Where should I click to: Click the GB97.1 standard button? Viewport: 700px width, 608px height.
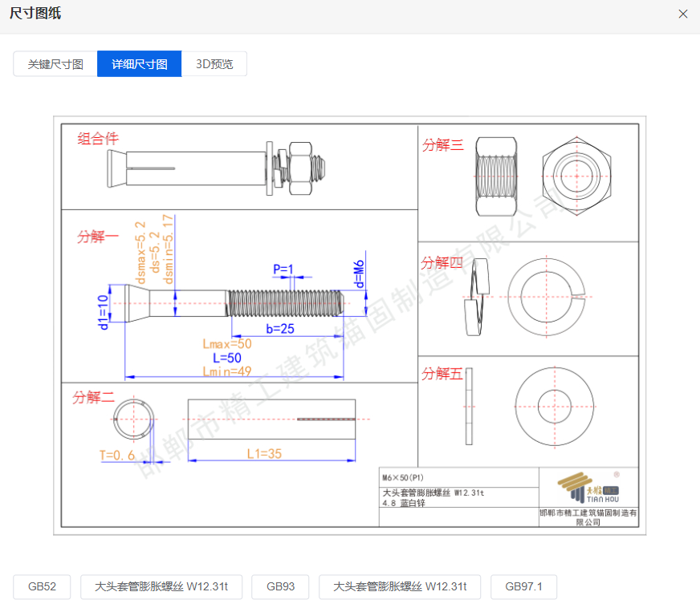tap(523, 586)
